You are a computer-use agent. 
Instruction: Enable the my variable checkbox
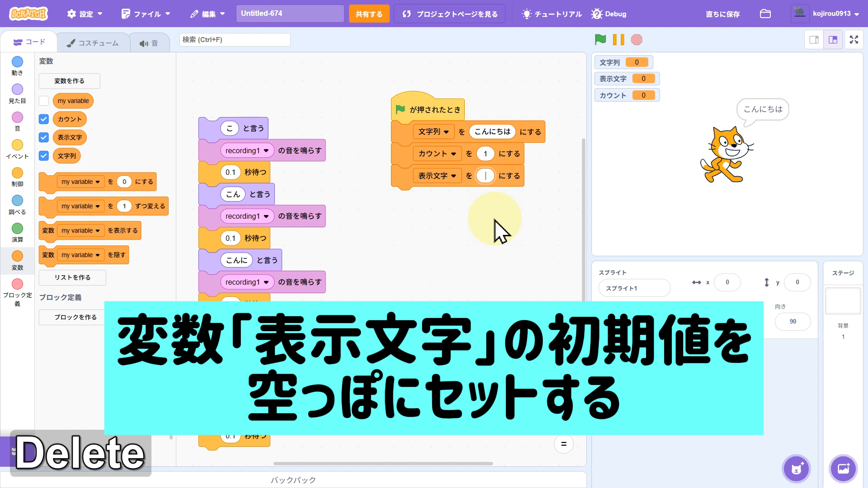pos(44,101)
